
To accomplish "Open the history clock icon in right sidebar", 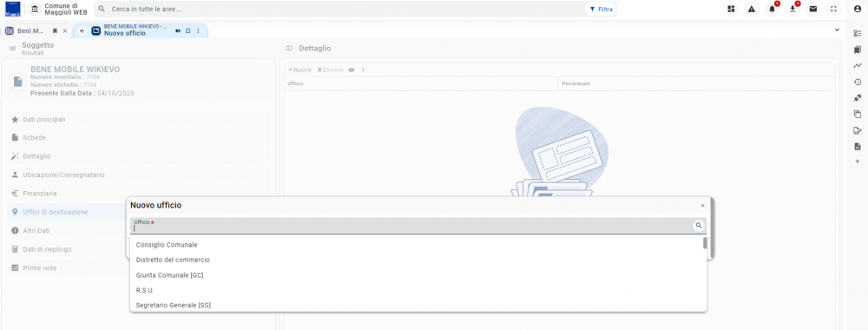I will coord(858,82).
